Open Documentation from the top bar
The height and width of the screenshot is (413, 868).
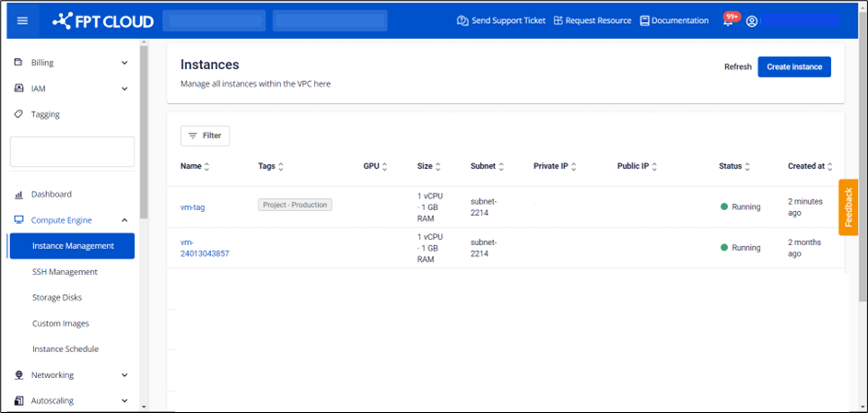click(674, 20)
